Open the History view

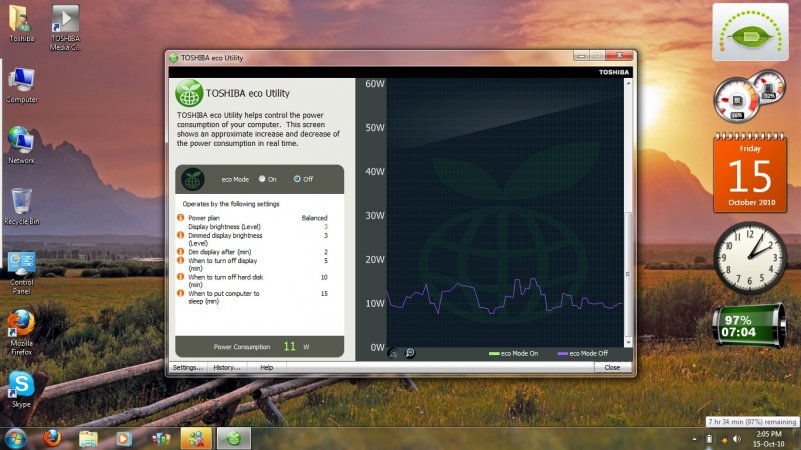point(227,367)
